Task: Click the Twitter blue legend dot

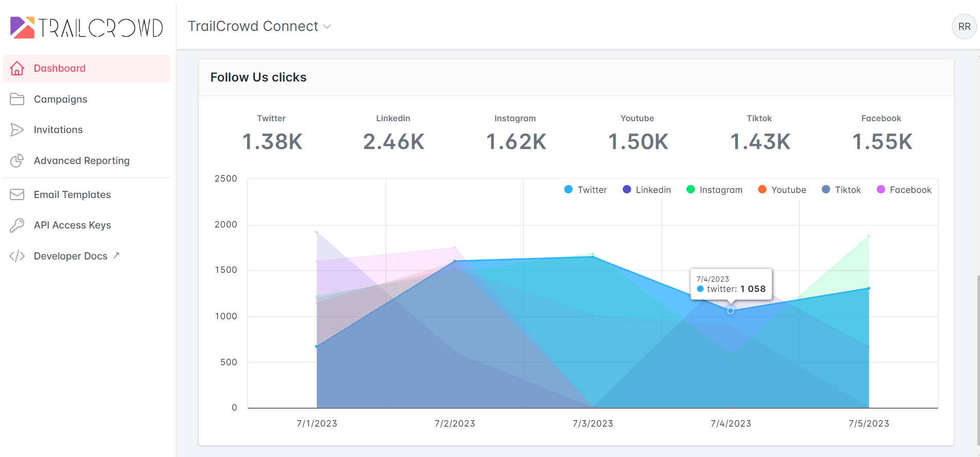Action: click(568, 189)
